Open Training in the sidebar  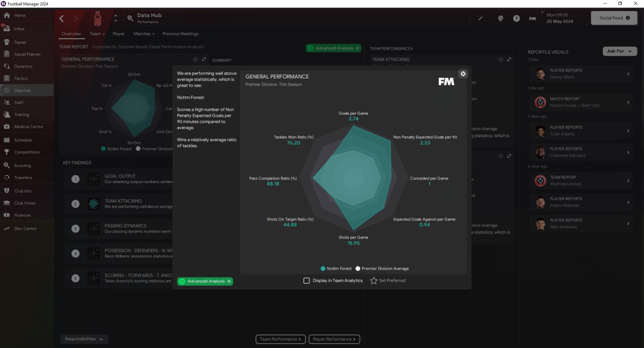tap(27, 115)
